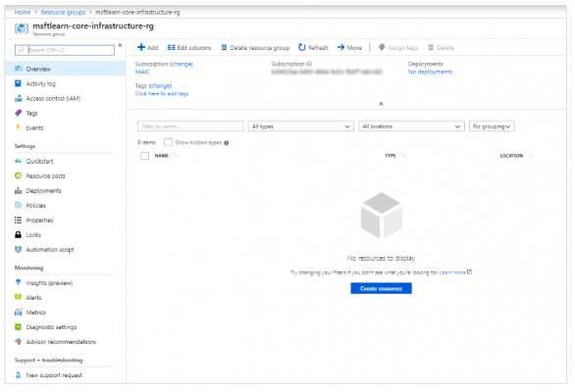Open the No grouping dropdown
This screenshot has height=392, width=575.
[x=492, y=126]
